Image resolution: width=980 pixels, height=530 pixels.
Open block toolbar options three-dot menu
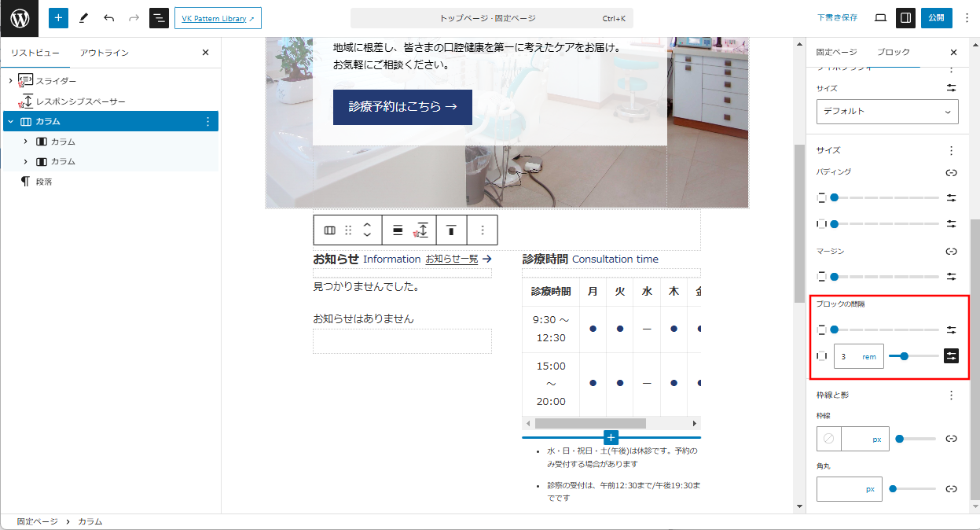(483, 230)
